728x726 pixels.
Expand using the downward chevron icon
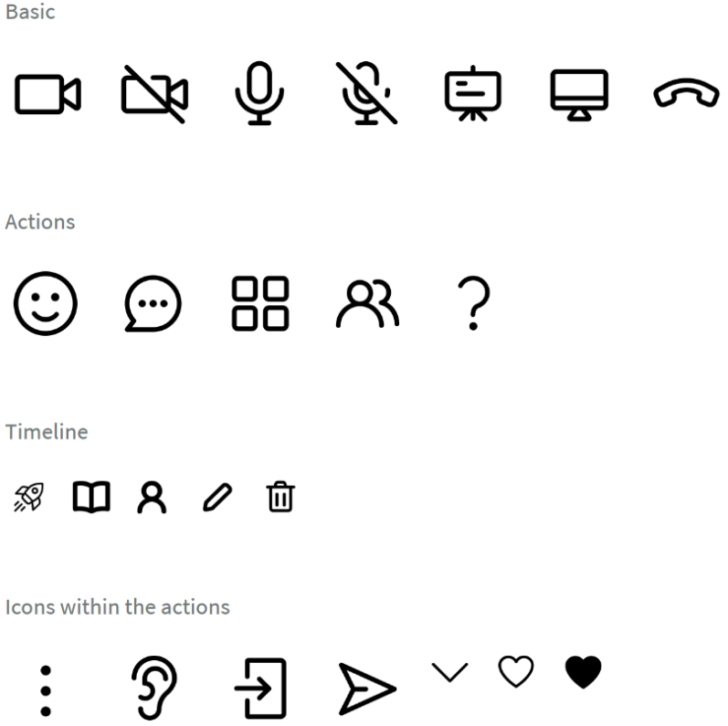tap(450, 673)
